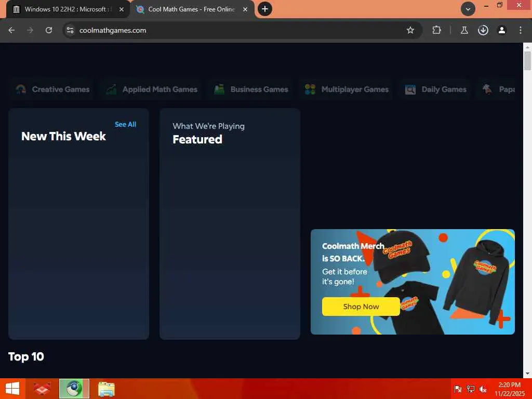
Task: Bookmark this page with the star icon
Action: (x=410, y=30)
